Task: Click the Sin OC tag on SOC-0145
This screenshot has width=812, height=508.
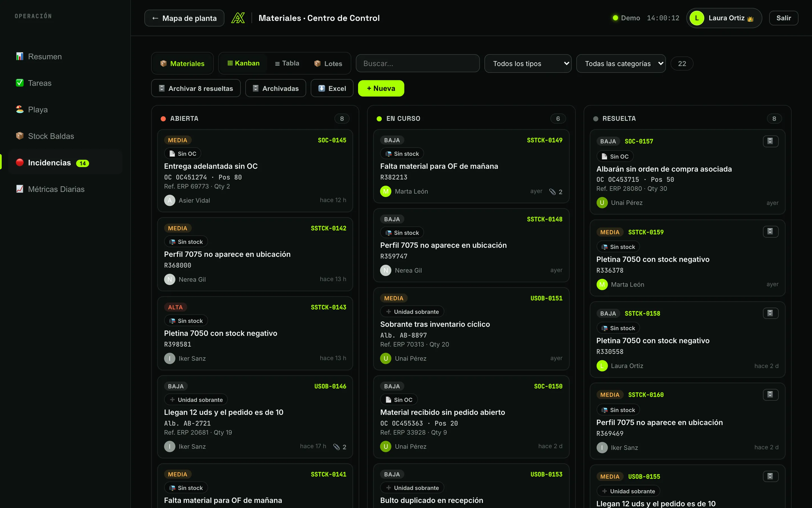Action: [x=182, y=154]
